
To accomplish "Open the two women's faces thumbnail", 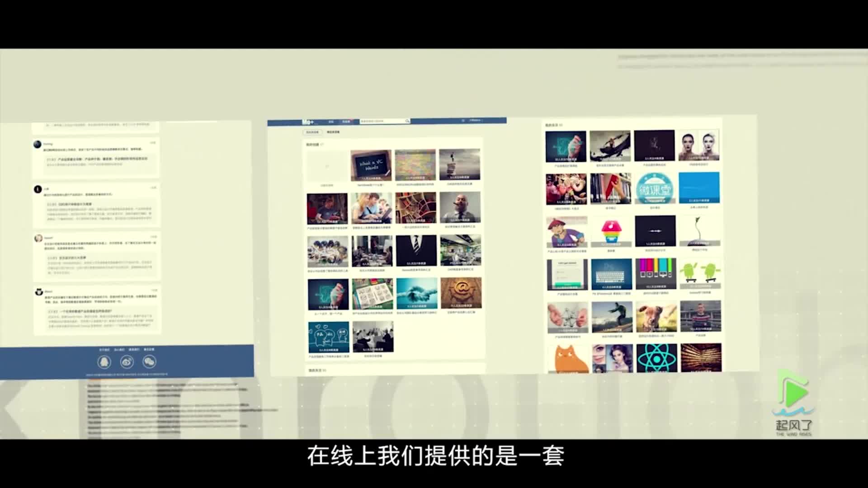I will pyautogui.click(x=698, y=145).
